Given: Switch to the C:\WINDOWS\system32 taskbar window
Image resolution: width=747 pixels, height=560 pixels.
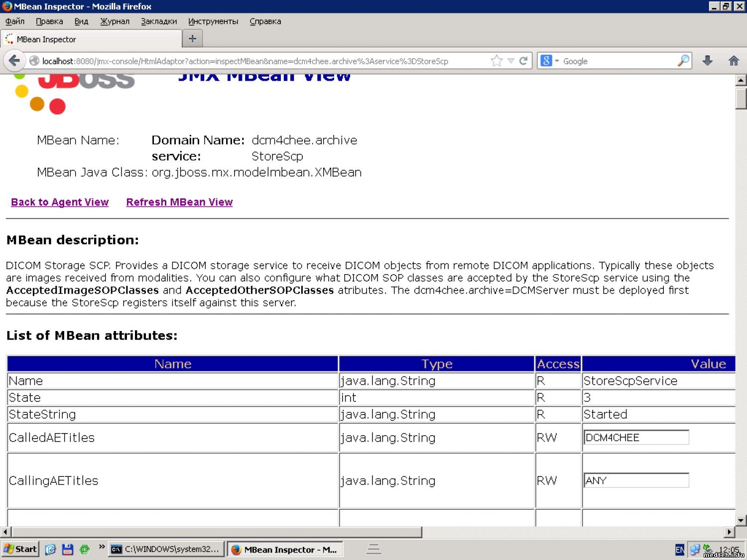Looking at the screenshot, I should pos(166,549).
